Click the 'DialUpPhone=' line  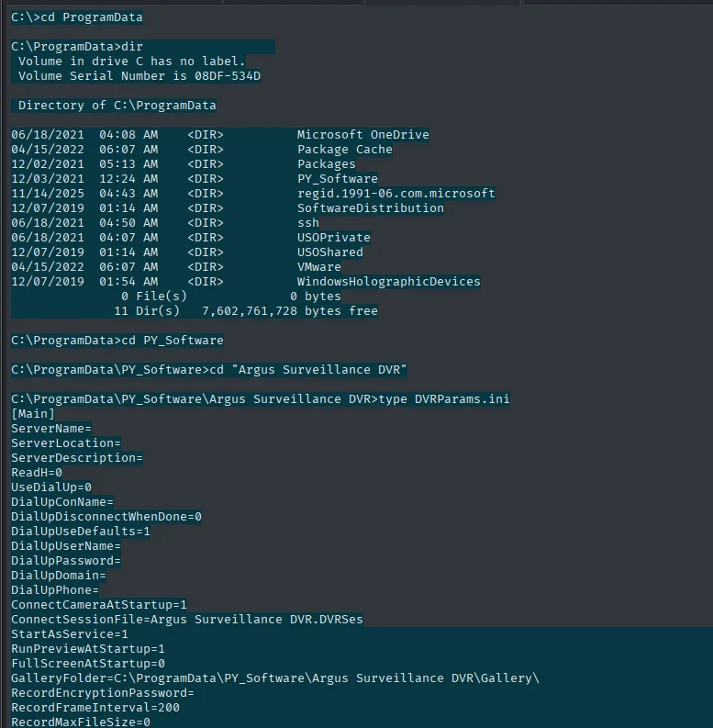[55, 590]
